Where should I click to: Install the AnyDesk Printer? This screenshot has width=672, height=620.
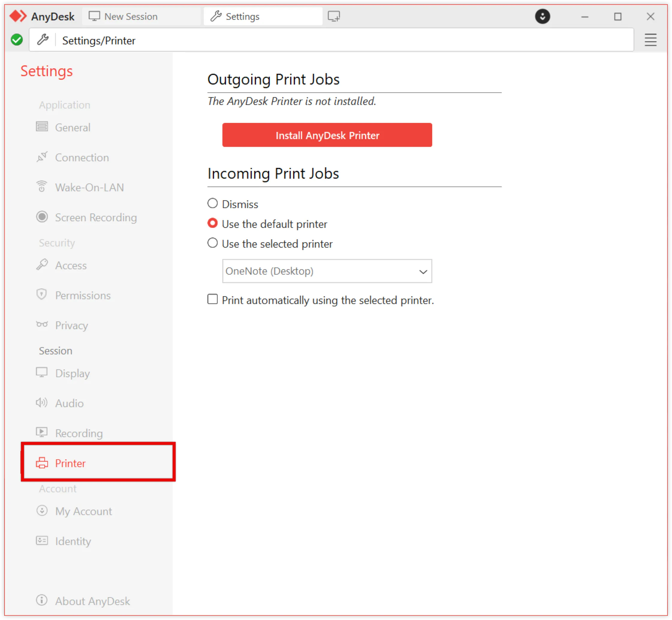coord(327,135)
